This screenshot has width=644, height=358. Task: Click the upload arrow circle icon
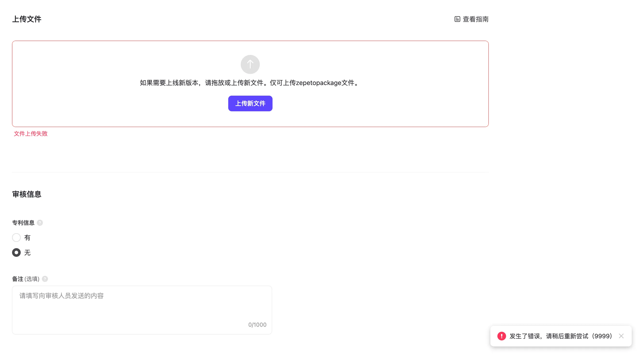[250, 64]
